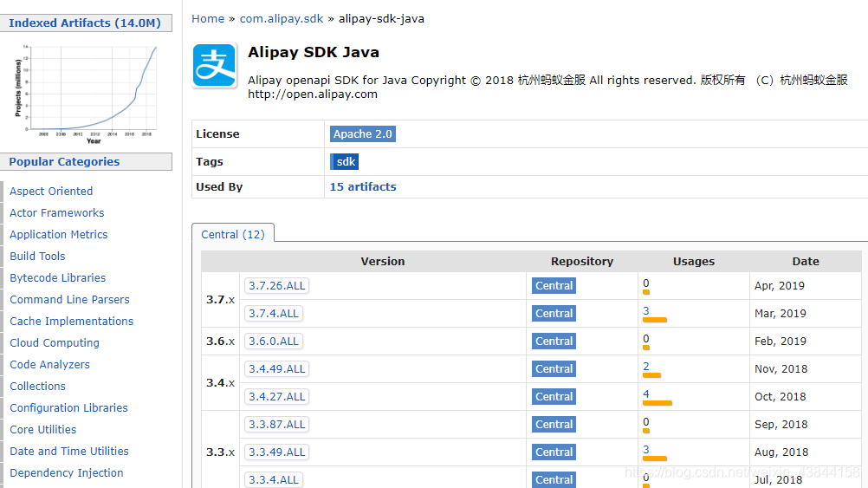Click usages count 2 for 3.4.49.ALL
Image resolution: width=868 pixels, height=488 pixels.
[x=646, y=366]
